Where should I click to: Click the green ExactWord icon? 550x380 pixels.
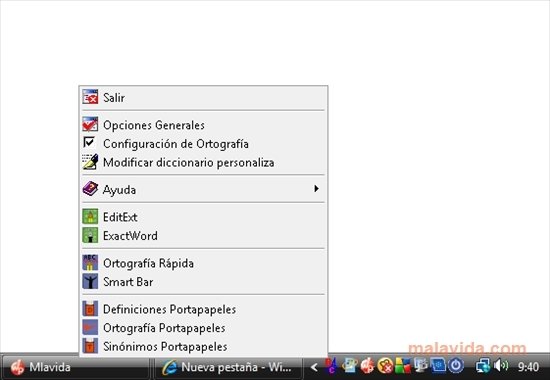point(90,235)
